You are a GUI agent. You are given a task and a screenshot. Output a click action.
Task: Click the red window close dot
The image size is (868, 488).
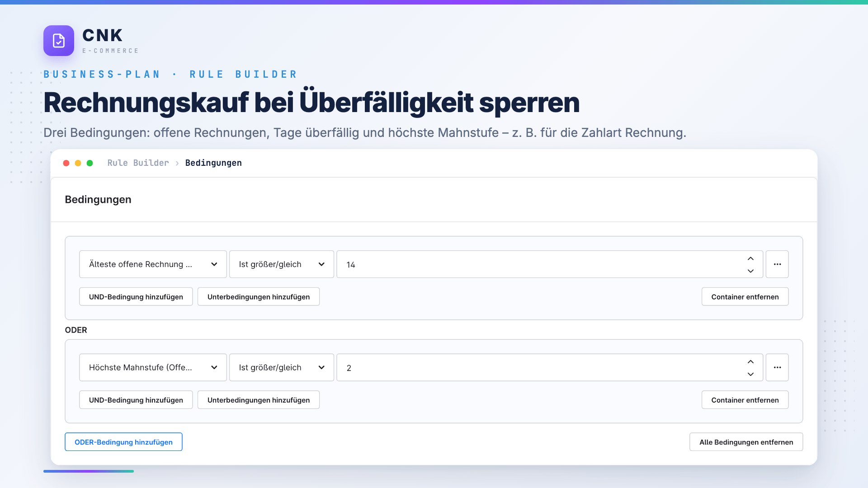point(66,163)
